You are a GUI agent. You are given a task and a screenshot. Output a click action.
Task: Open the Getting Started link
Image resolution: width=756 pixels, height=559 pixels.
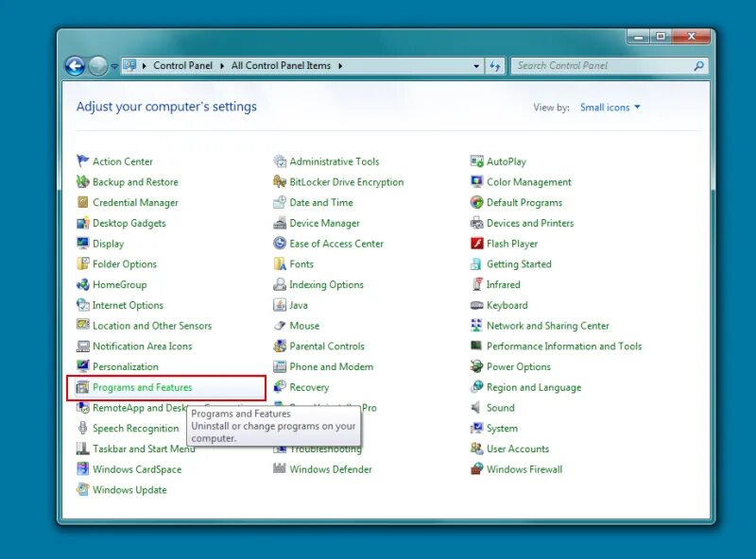[519, 264]
